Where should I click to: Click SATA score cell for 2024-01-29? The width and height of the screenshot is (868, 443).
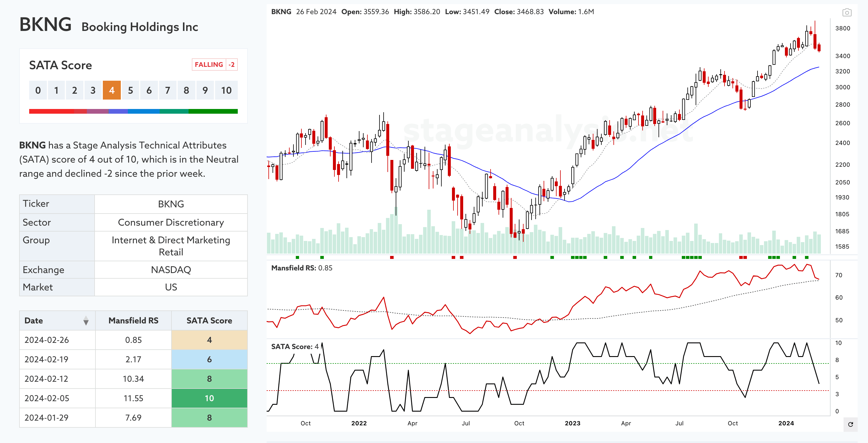tap(209, 418)
